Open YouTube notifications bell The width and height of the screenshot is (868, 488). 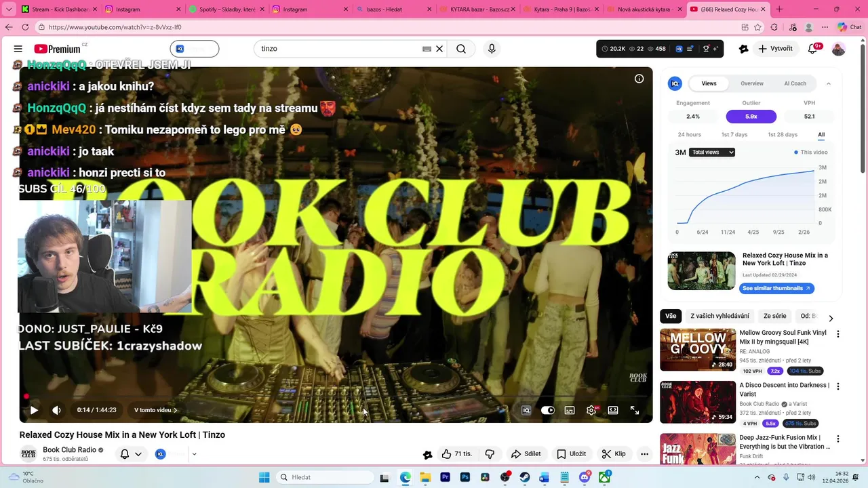[x=813, y=49]
